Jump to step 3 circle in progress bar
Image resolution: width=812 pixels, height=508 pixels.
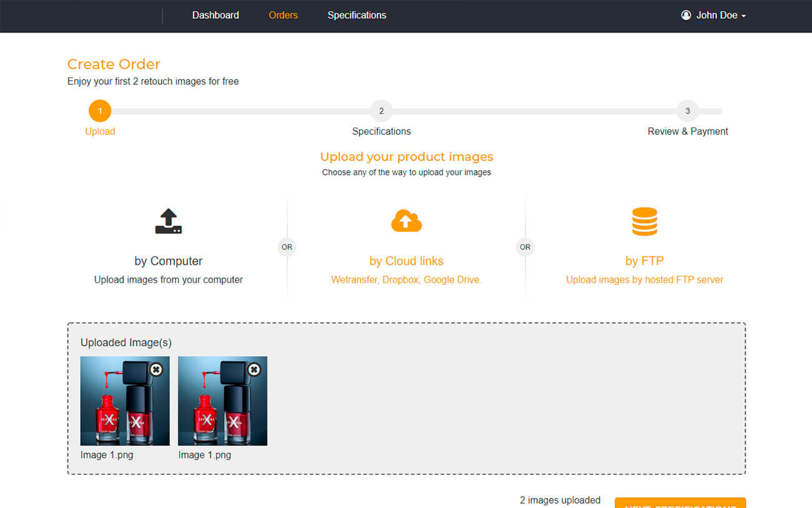click(x=688, y=111)
